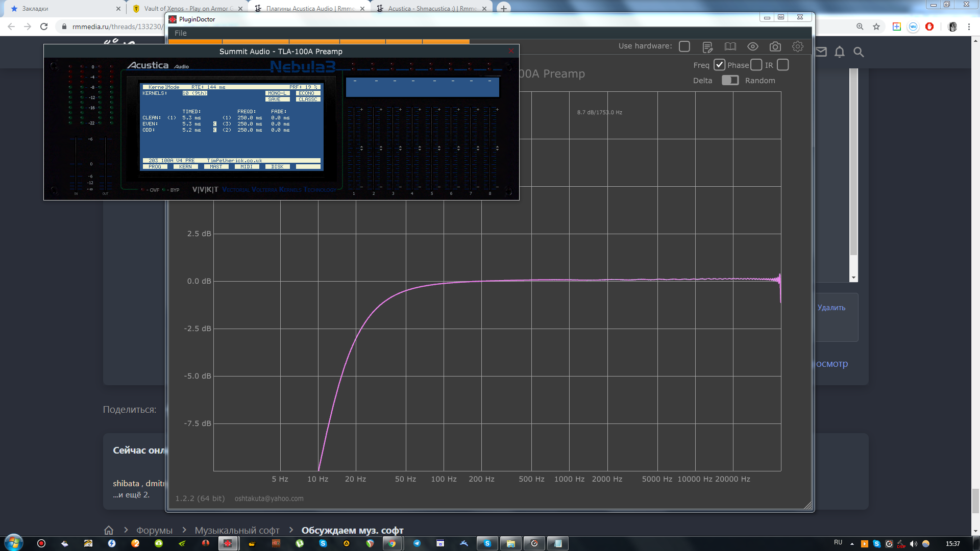Screen dimensions: 980x551
Task: Go to forum home icon in breadcrumb
Action: (109, 530)
